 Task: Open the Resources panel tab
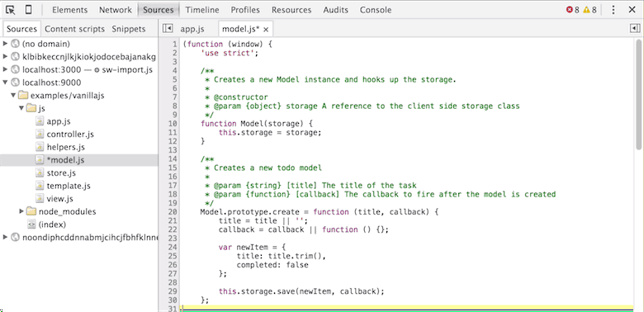click(291, 10)
